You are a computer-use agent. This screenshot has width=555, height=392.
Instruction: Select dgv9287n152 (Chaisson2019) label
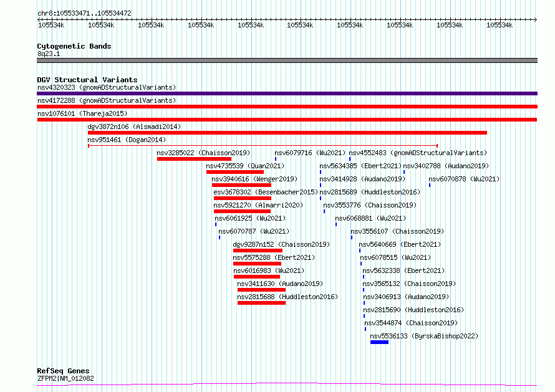(x=281, y=244)
